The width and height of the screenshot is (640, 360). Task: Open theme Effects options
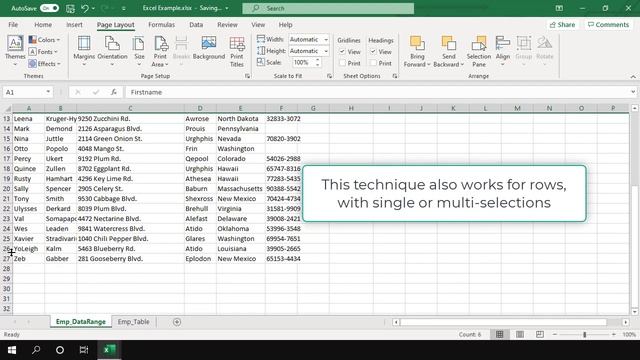point(44,64)
